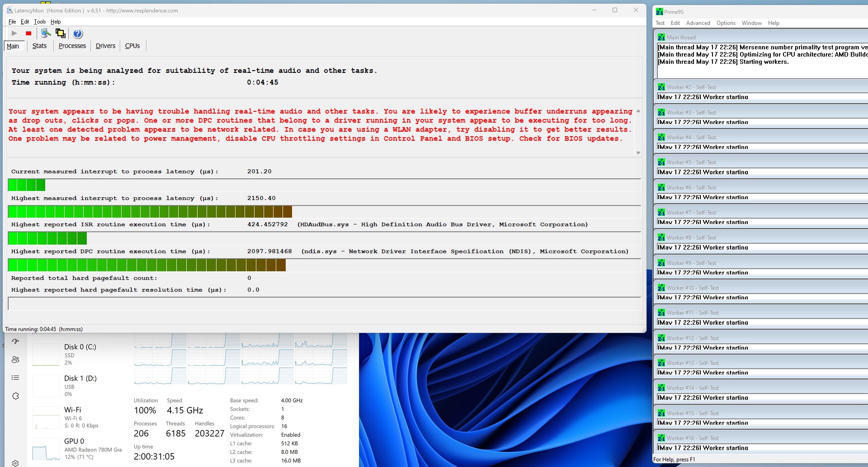
Task: Stop monitoring with the red stop button
Action: pos(28,33)
